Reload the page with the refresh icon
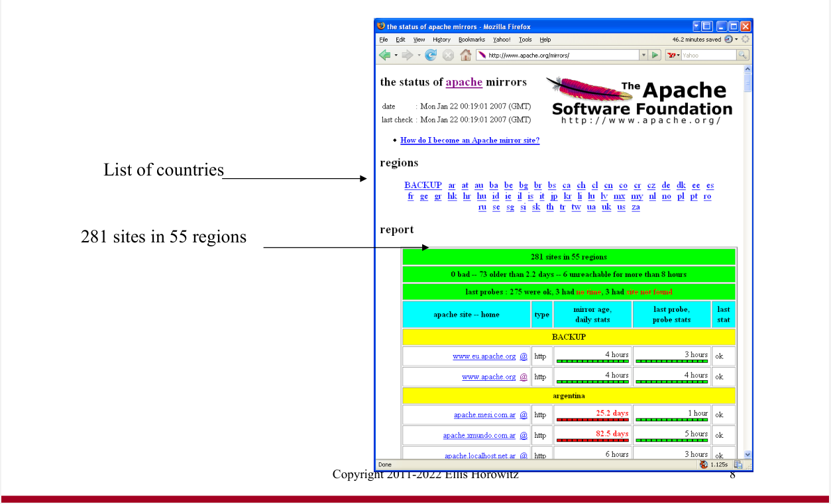The width and height of the screenshot is (831, 504). tap(431, 55)
